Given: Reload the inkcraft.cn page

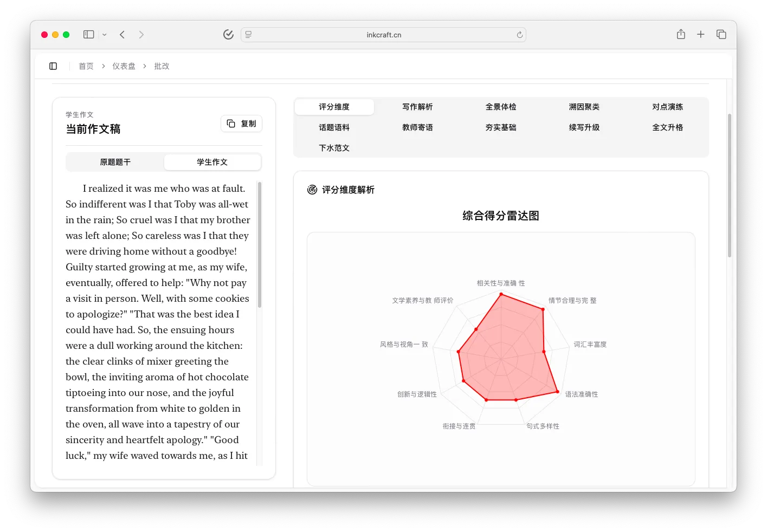Looking at the screenshot, I should click(519, 34).
